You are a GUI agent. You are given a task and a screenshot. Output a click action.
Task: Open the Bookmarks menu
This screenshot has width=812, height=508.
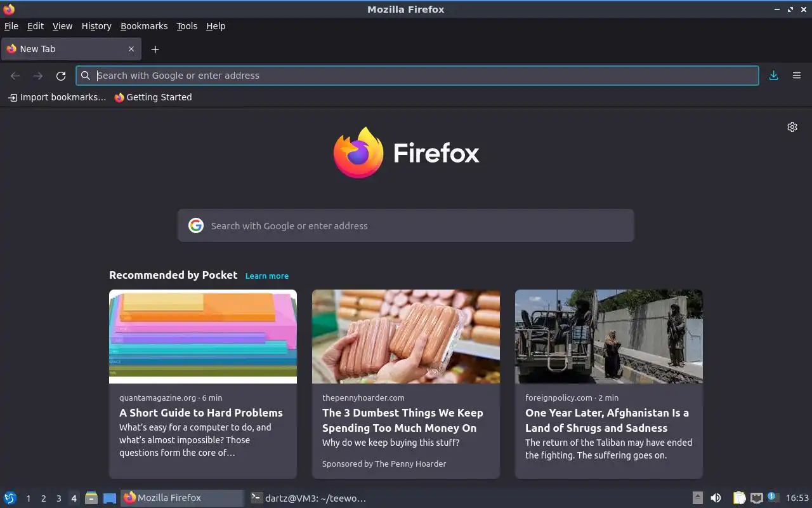coord(144,26)
